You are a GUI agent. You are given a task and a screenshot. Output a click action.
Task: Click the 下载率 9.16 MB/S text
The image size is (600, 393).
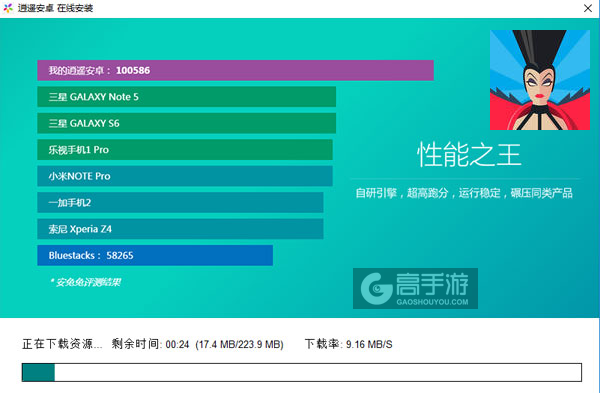pyautogui.click(x=349, y=344)
